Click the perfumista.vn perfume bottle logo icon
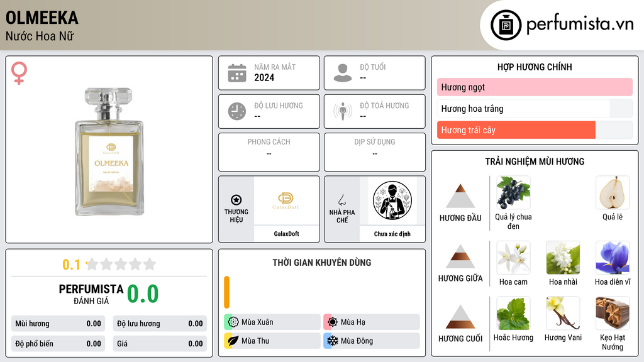This screenshot has height=362, width=644. (506, 25)
